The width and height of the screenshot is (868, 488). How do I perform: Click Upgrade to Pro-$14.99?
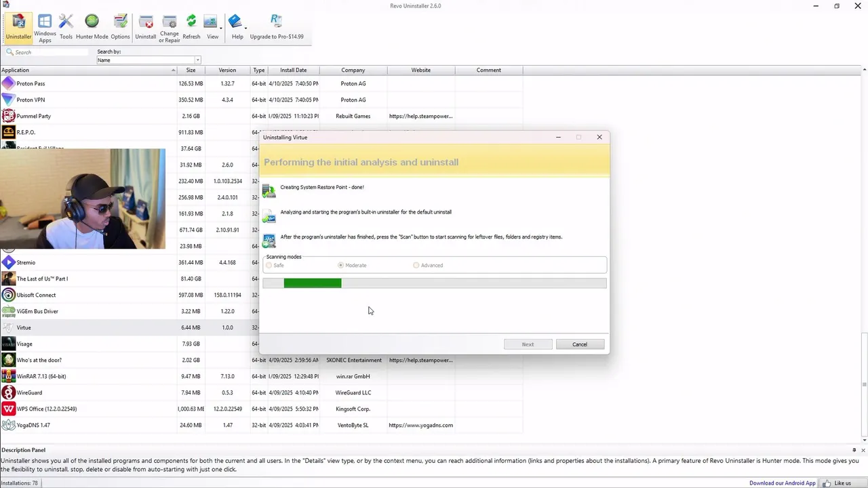(x=277, y=28)
